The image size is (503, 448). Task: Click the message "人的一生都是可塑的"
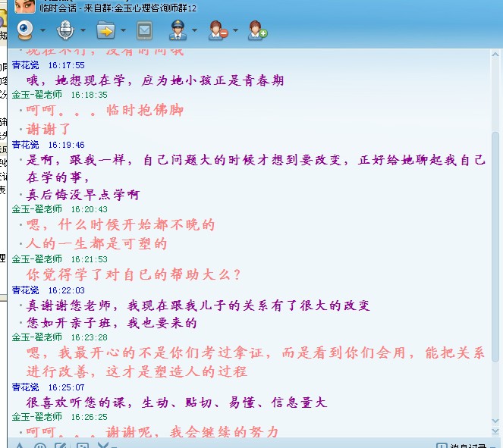click(x=97, y=244)
